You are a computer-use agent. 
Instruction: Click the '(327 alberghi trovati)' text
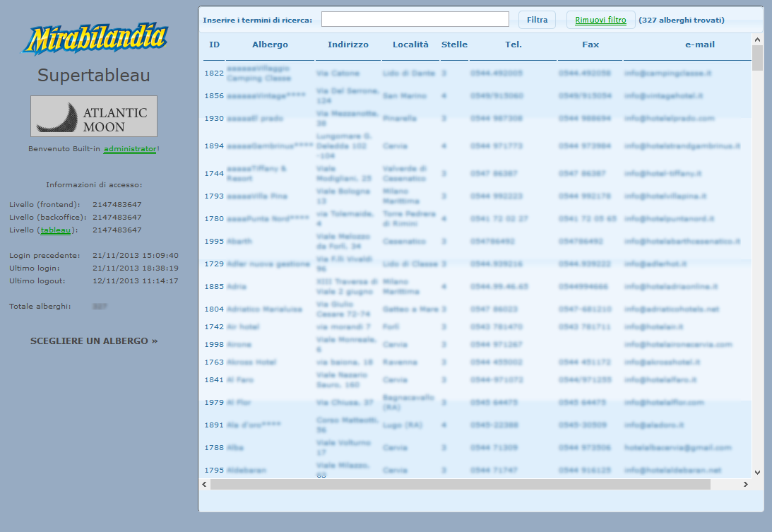682,20
